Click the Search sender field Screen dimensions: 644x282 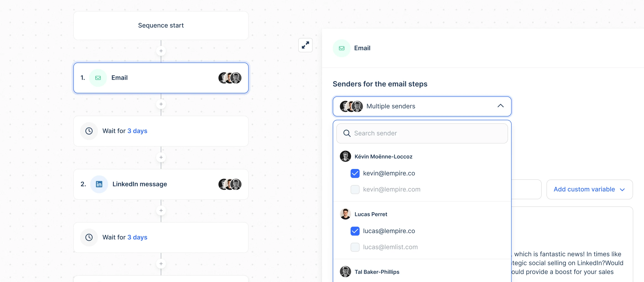click(x=422, y=133)
